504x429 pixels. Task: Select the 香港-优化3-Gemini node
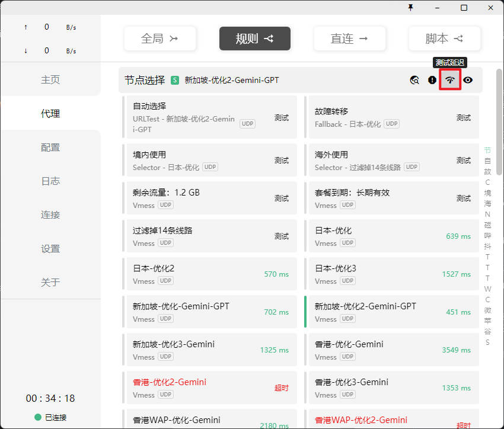click(x=391, y=388)
